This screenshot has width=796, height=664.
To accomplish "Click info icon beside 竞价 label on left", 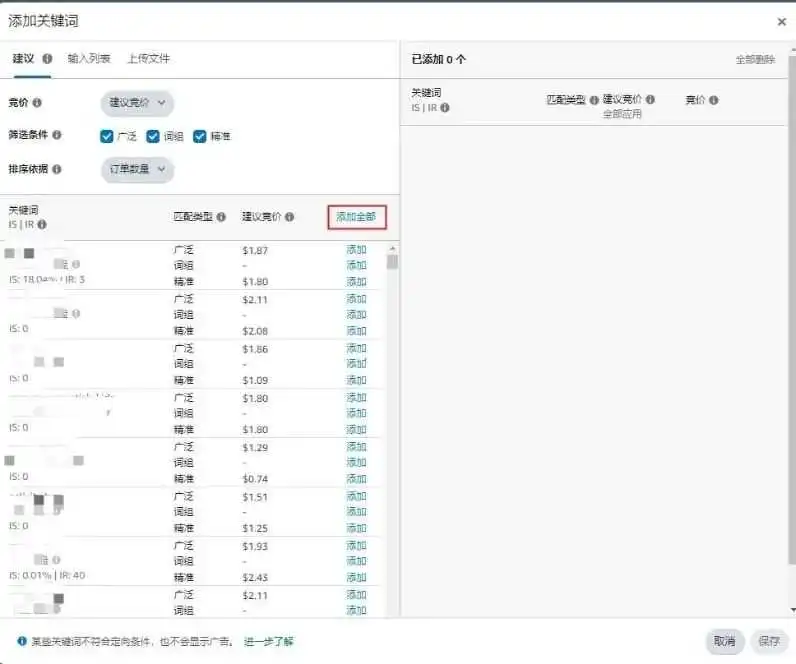I will (37, 103).
